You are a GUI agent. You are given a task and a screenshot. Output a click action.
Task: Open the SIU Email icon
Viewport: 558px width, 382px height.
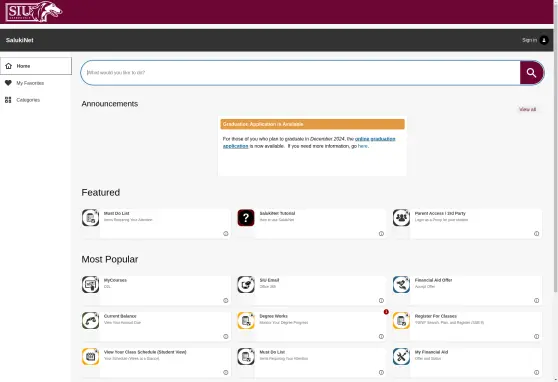pyautogui.click(x=246, y=284)
